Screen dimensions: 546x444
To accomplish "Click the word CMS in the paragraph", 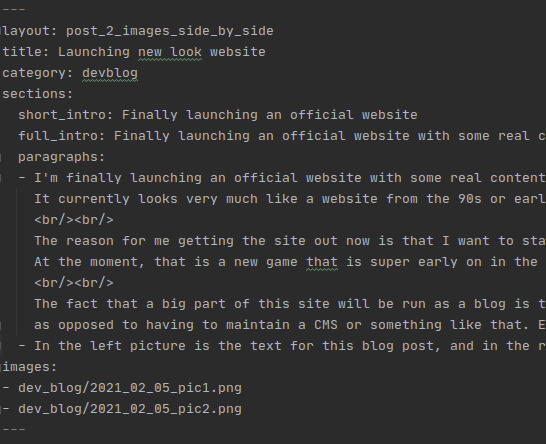I will (326, 325).
